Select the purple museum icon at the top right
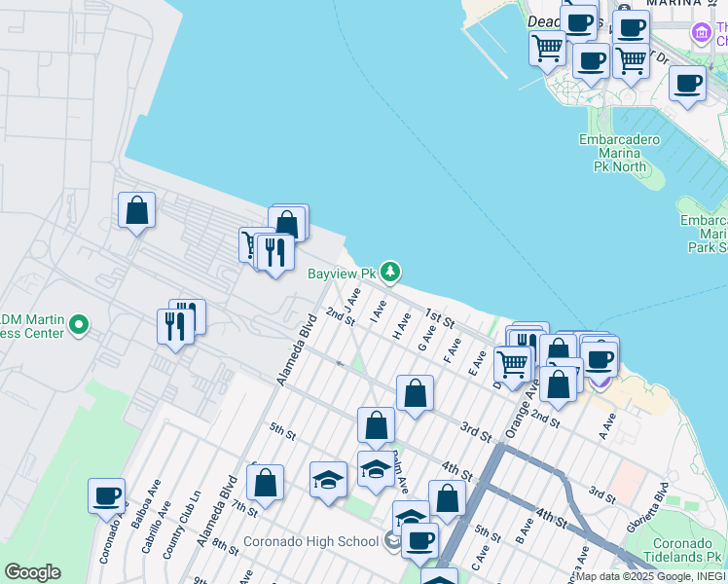 701,34
